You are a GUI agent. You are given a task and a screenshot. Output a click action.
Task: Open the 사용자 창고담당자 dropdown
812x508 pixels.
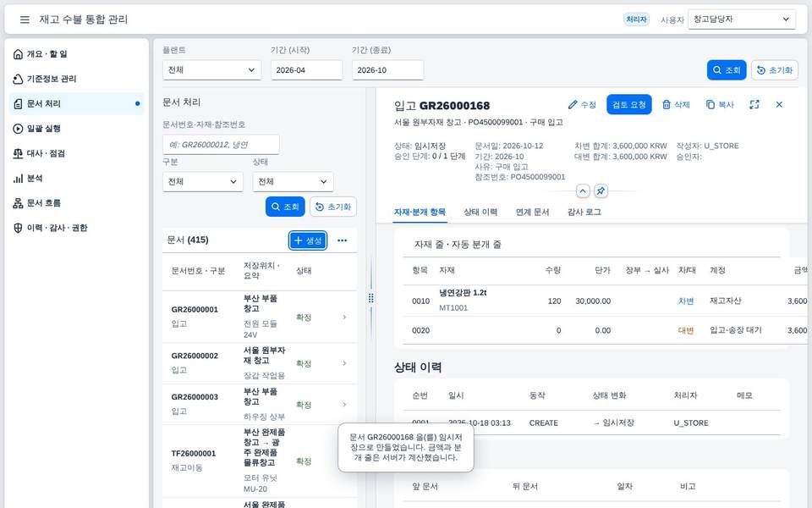pos(742,19)
